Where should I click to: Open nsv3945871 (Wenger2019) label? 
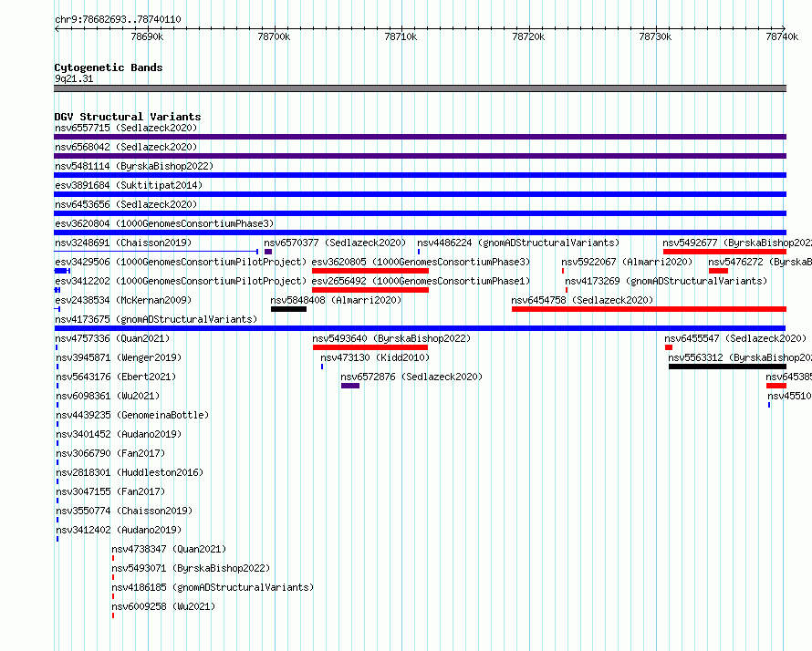click(119, 357)
